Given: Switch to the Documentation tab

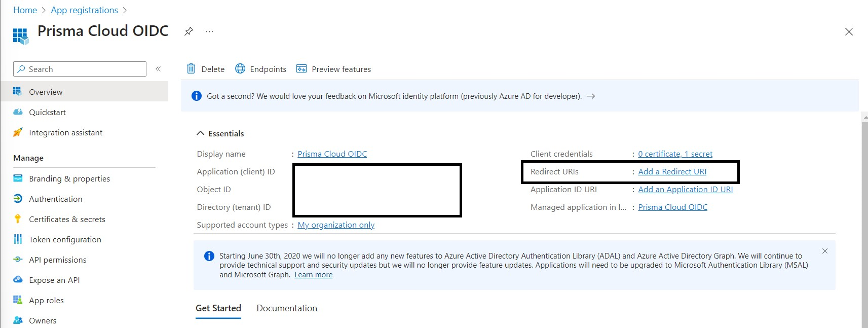Looking at the screenshot, I should coord(287,308).
